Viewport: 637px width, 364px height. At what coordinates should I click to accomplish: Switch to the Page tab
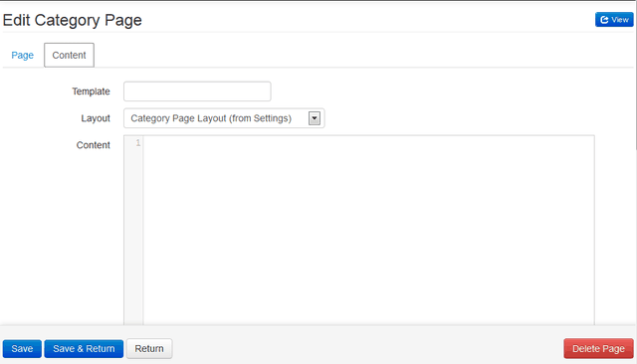click(x=22, y=55)
